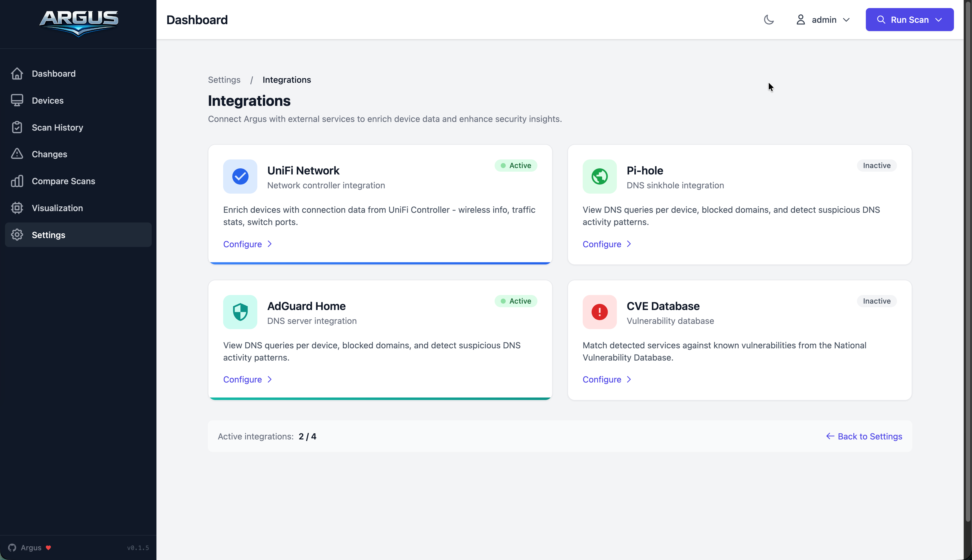
Task: Click the Settings gear icon
Action: point(17,235)
